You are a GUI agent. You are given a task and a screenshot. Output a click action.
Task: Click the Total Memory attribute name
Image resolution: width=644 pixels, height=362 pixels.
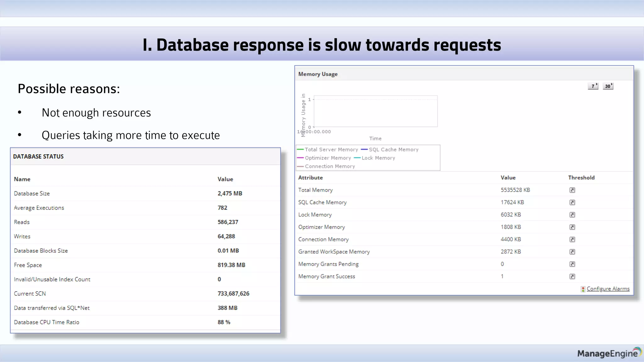click(x=315, y=190)
